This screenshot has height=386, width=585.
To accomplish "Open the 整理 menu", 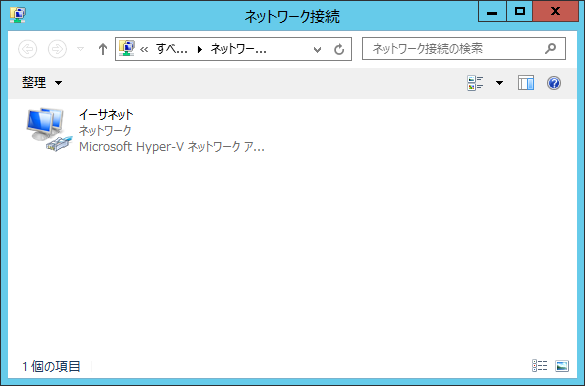I will (42, 83).
